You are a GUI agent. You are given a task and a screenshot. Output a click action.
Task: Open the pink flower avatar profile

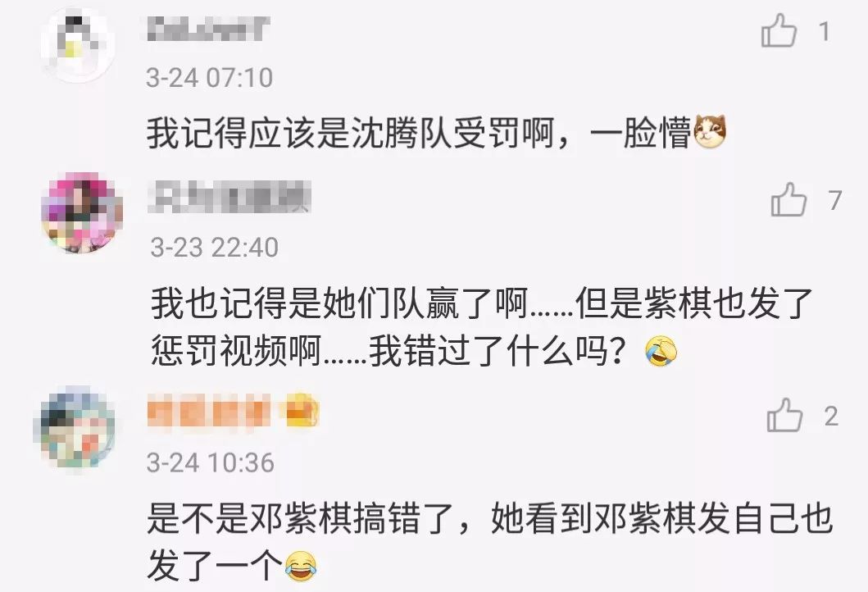[82, 212]
